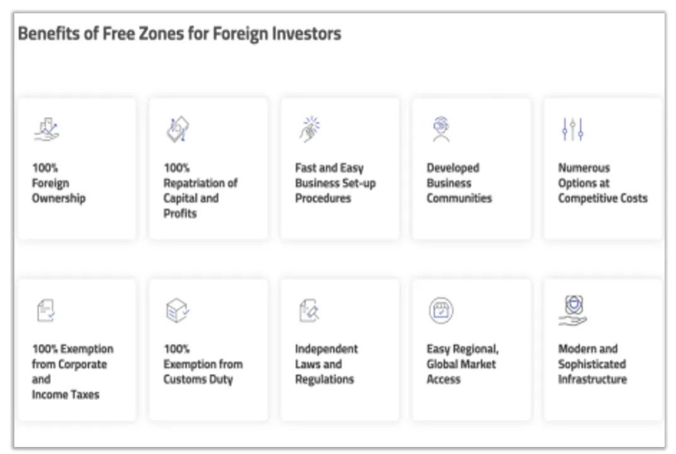Viewport: 676px width, 454px height.
Task: Click the "100% Exemption from Corporate and Income Taxes" text
Action: pyautogui.click(x=73, y=372)
